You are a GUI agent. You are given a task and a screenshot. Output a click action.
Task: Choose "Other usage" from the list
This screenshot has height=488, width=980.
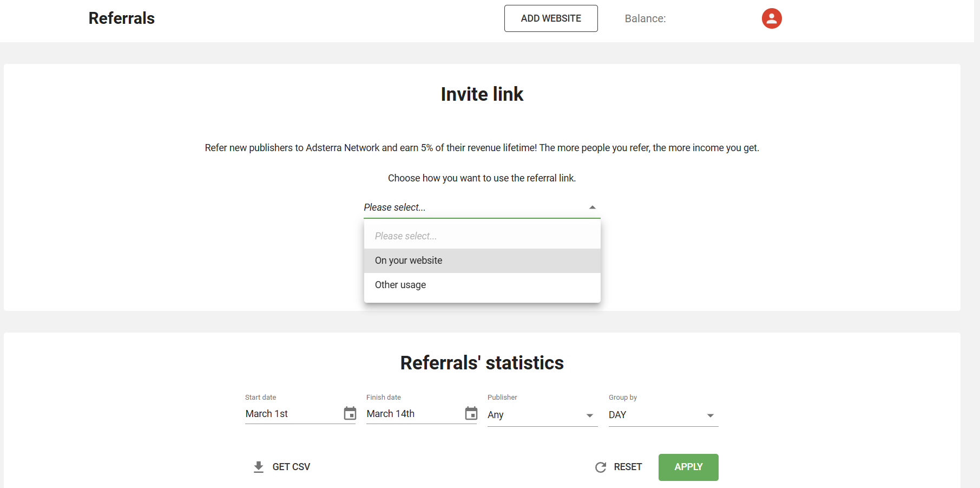click(x=400, y=285)
